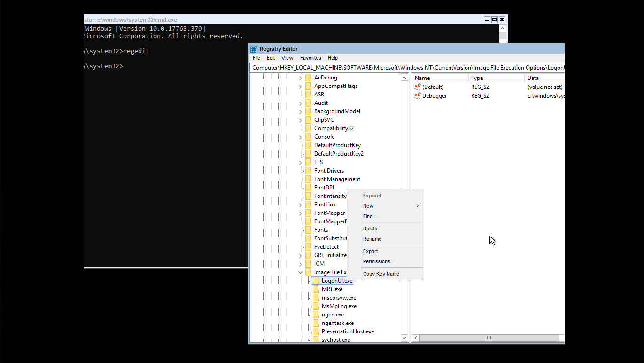The image size is (644, 363).
Task: Expand the AppCompatFlags key
Action: point(301,86)
